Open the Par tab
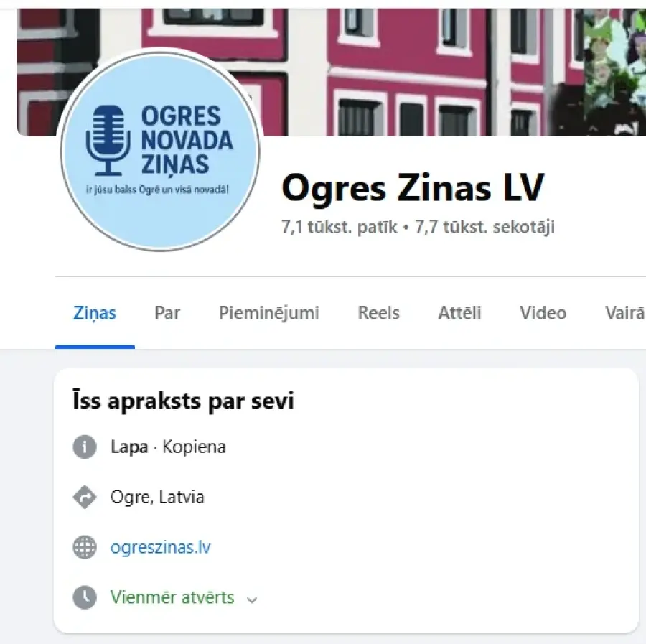Viewport: 646px width, 644px height. point(167,313)
